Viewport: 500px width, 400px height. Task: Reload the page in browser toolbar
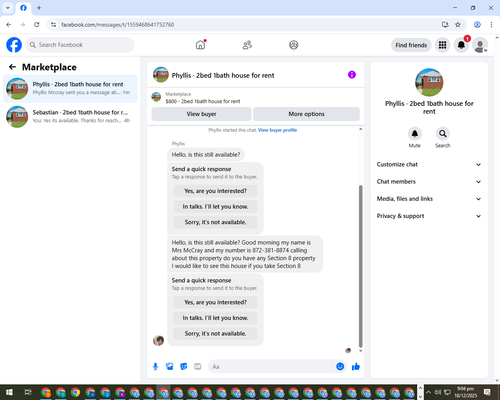tap(37, 25)
